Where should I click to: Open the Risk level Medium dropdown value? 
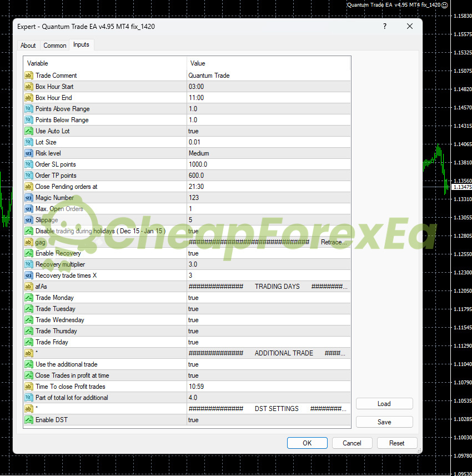coord(269,153)
